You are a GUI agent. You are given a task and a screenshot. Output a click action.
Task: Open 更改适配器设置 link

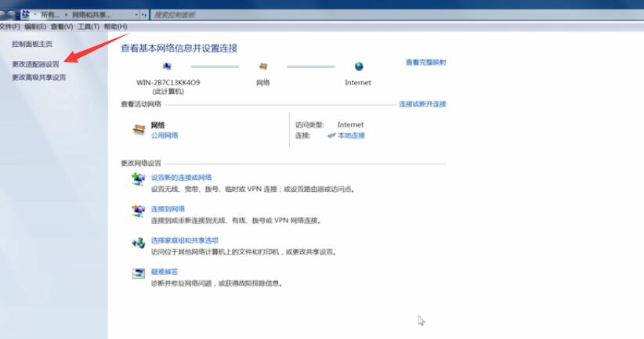[x=35, y=64]
